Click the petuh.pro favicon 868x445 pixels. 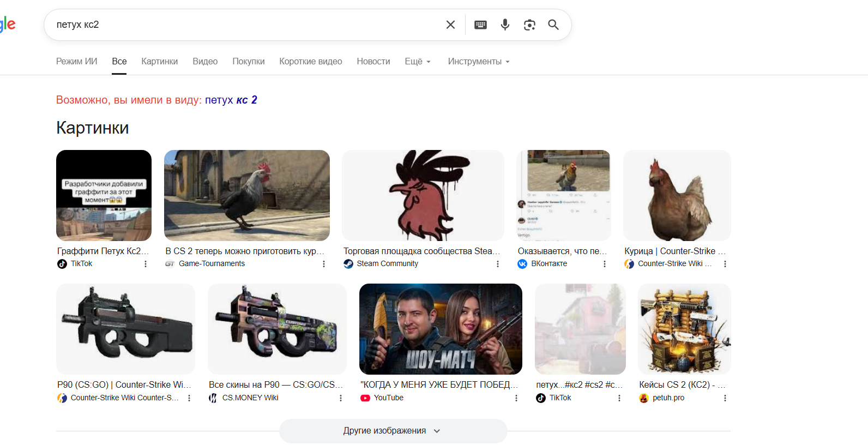[x=644, y=398]
